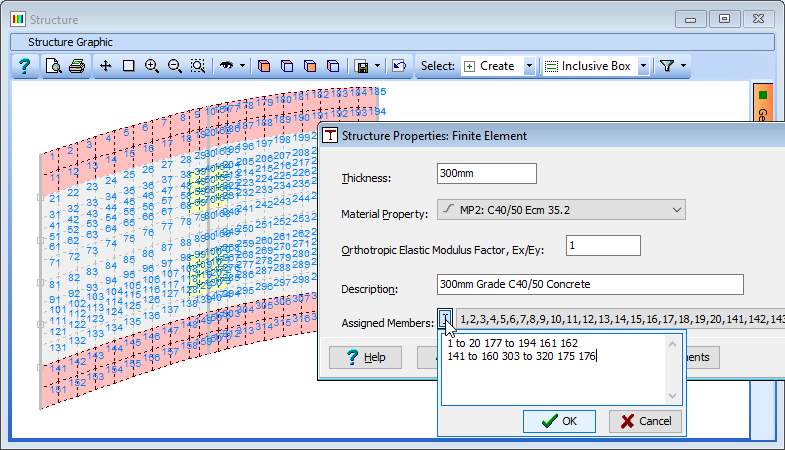Click the Structure Graphic menu bar
Image resolution: width=785 pixels, height=450 pixels.
point(392,42)
